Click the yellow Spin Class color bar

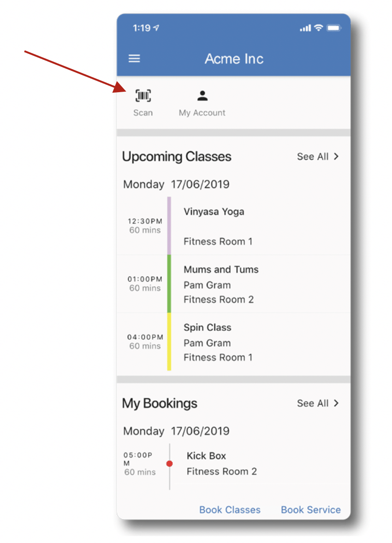pos(169,342)
